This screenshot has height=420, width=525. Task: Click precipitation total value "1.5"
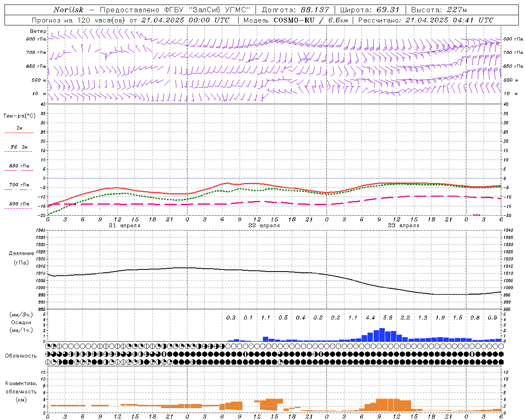(457, 317)
